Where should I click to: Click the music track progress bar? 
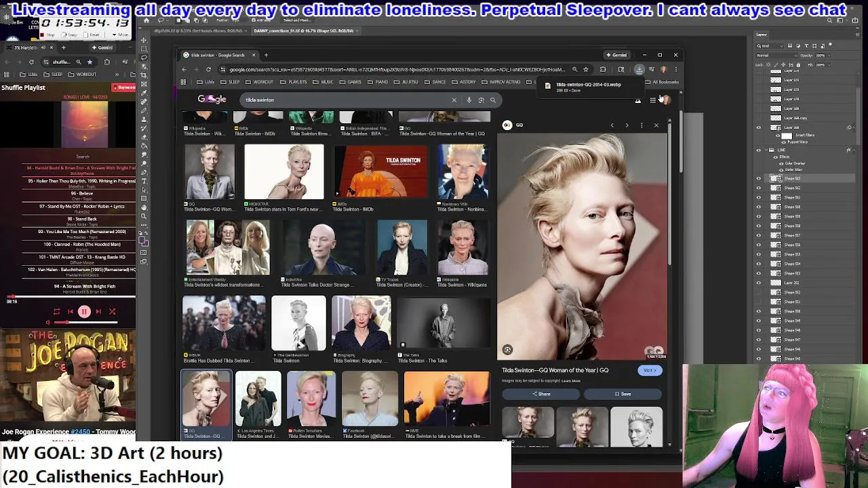click(71, 297)
